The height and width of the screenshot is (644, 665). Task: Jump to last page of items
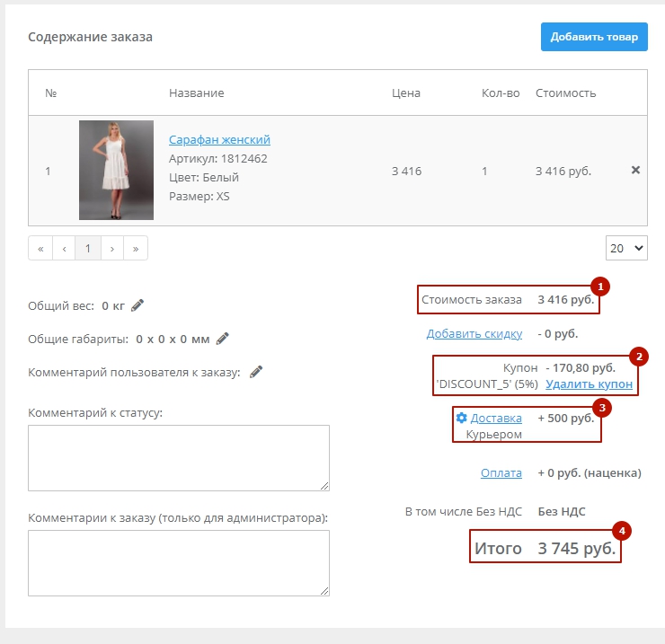click(136, 248)
